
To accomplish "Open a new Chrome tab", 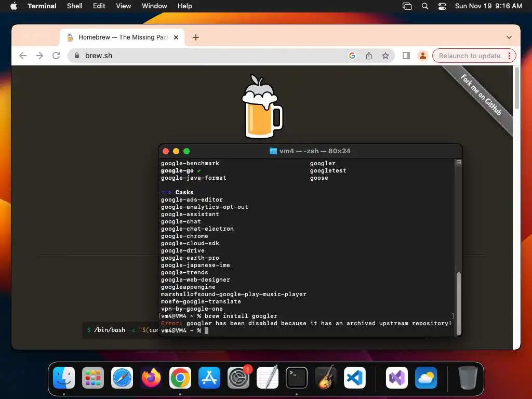I will [196, 37].
